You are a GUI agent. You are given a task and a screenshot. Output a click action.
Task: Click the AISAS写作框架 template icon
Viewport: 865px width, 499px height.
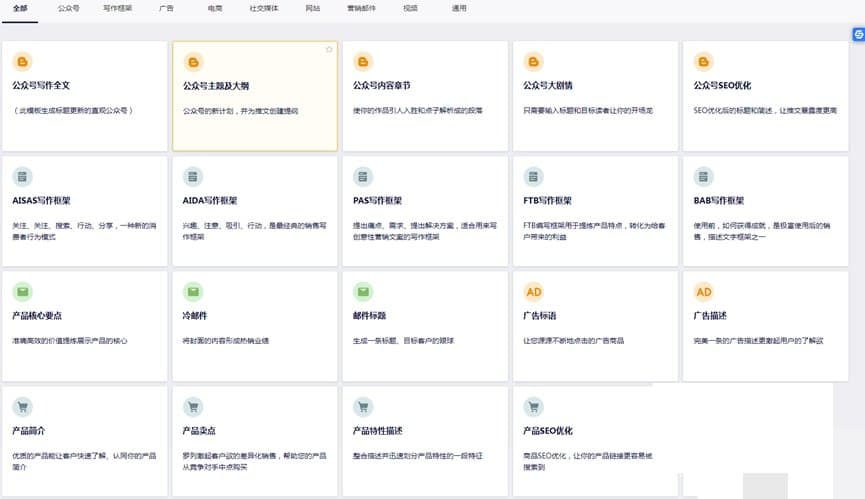pos(23,177)
